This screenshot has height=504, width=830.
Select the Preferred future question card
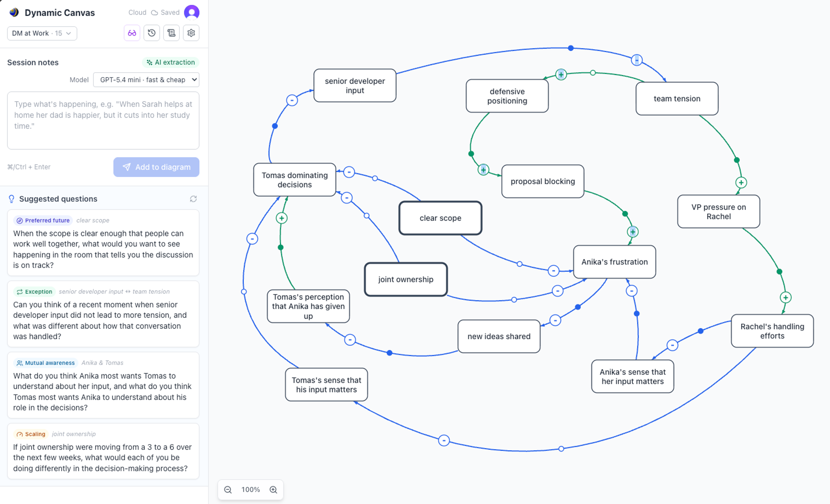coord(103,243)
